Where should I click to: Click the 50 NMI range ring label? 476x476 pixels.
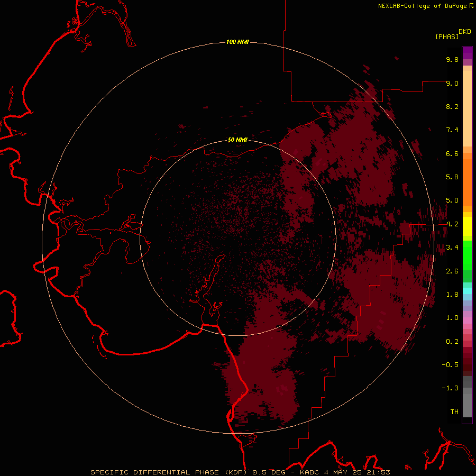237,140
